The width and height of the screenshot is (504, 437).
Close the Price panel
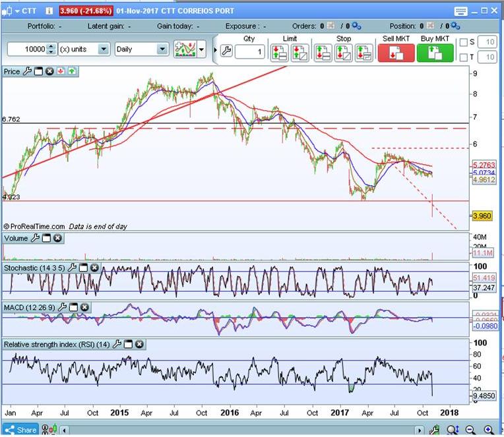(x=49, y=71)
